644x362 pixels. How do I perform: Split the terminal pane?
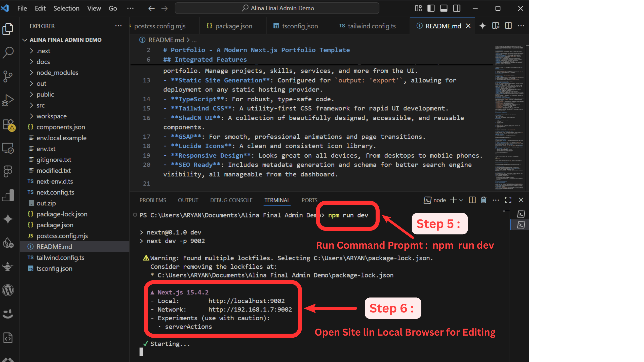pyautogui.click(x=472, y=200)
